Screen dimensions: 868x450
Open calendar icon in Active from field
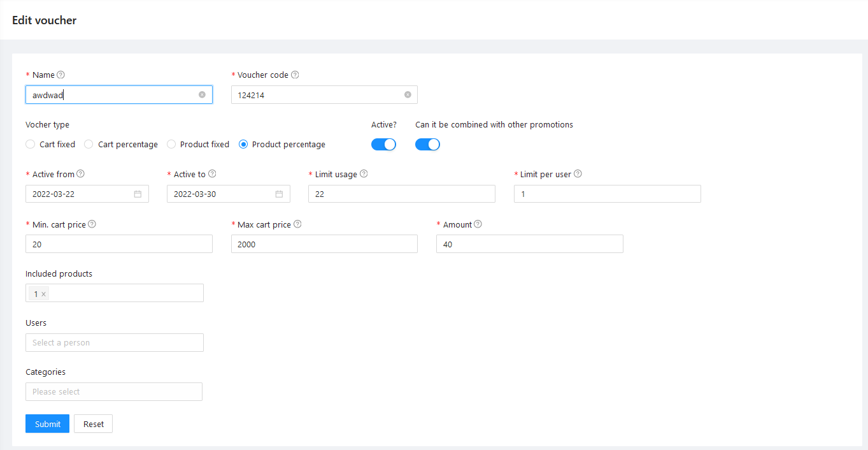[x=138, y=194]
